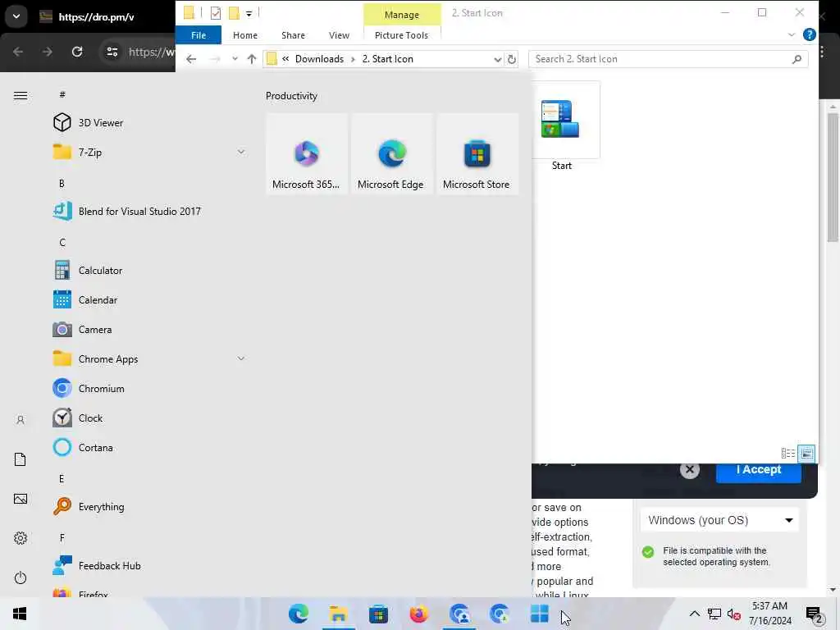Open the user account icon in Start
Screen dimensions: 840x630
[x=21, y=420]
